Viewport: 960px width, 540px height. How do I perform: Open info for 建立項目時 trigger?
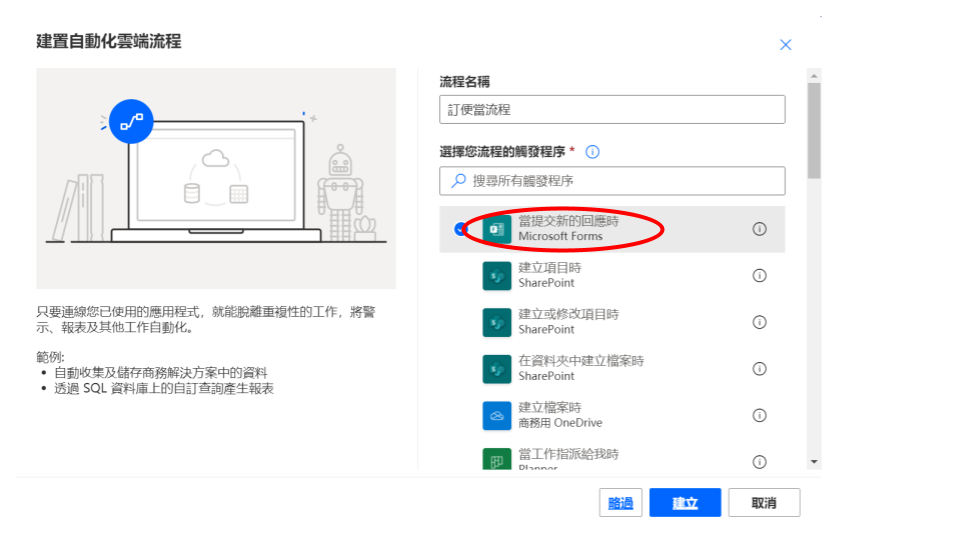(x=759, y=276)
